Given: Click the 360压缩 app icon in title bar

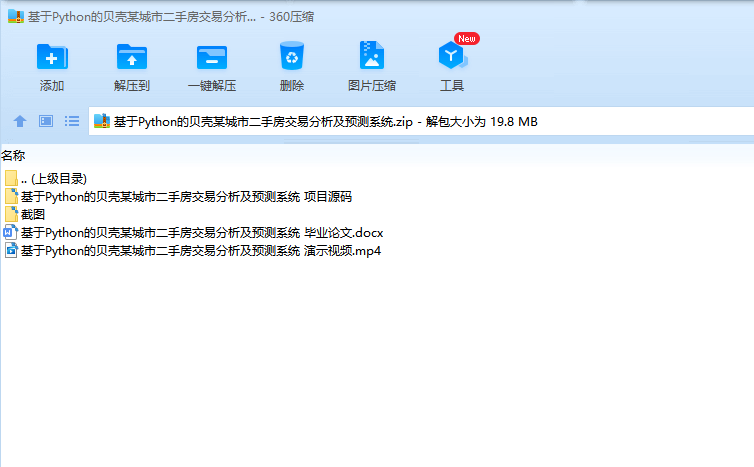Looking at the screenshot, I should point(16,16).
